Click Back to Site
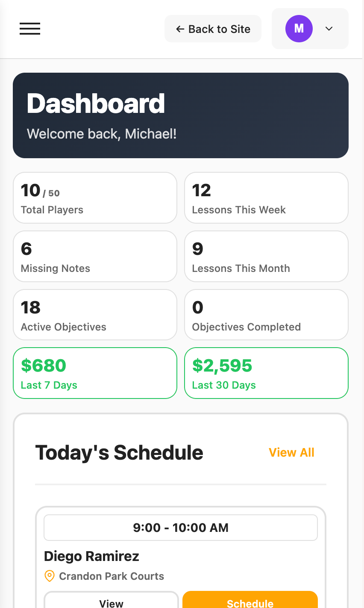The height and width of the screenshot is (608, 364). (x=213, y=29)
